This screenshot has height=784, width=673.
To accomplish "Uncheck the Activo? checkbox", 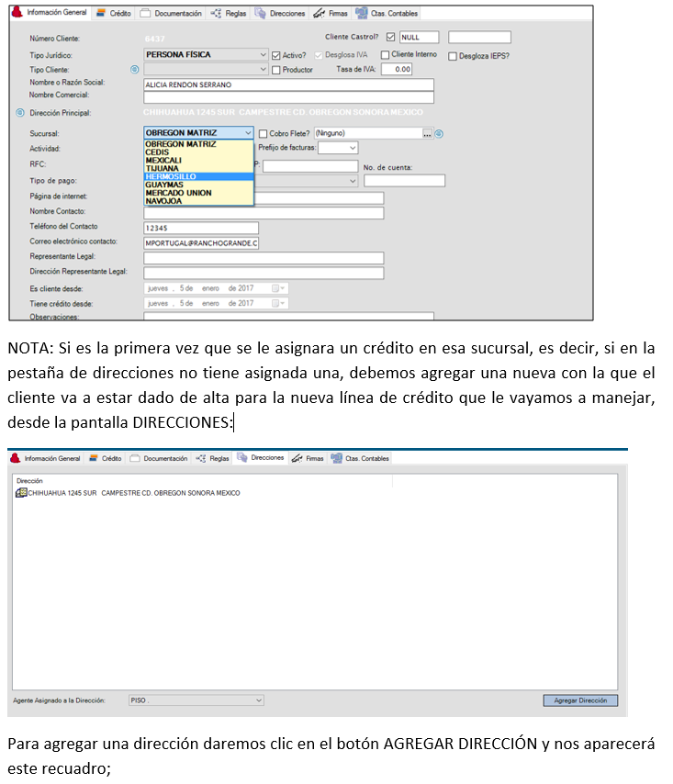I will point(276,55).
